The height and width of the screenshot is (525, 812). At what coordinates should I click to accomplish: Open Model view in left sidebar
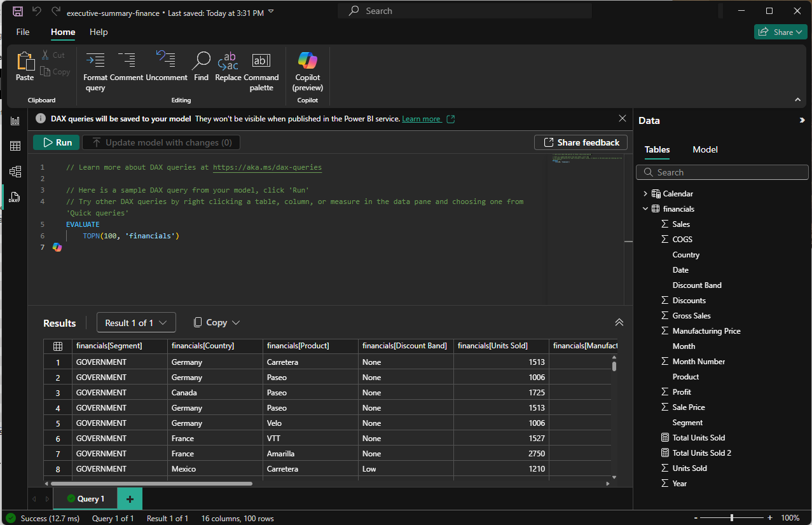click(x=15, y=172)
